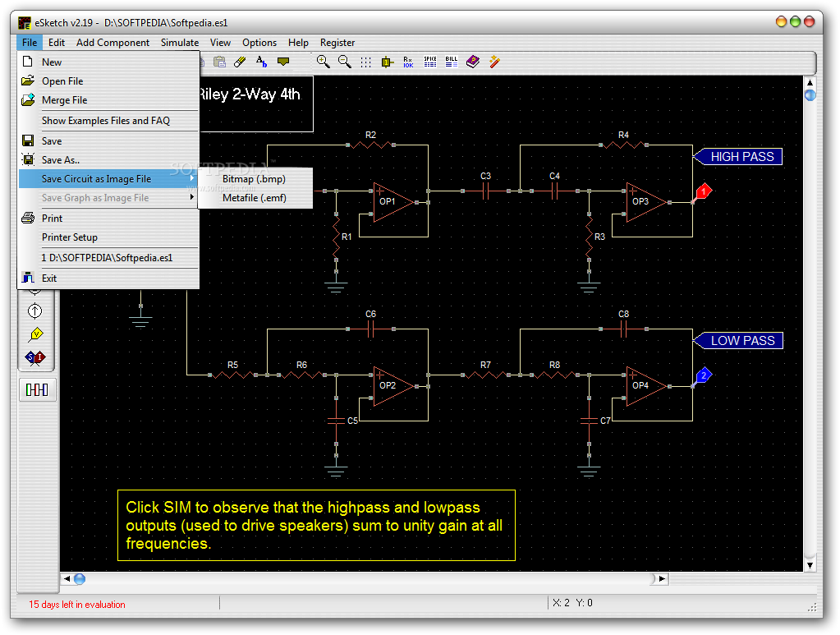
Task: Click the horizontal scrollbar blue thumb
Action: pos(80,579)
